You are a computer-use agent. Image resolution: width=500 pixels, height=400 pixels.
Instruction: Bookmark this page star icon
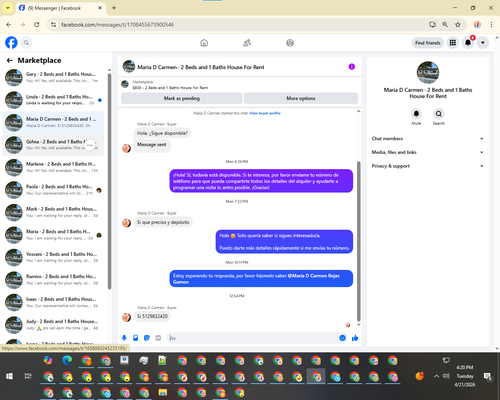tap(458, 24)
